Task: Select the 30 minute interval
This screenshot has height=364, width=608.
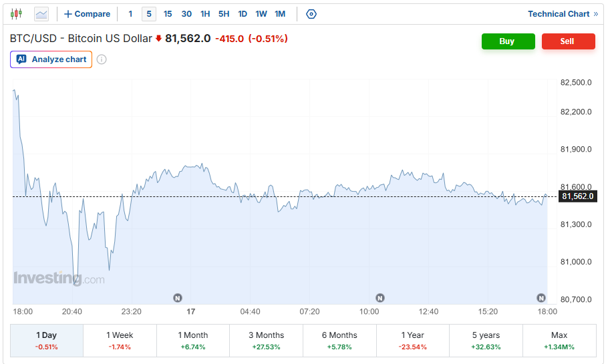Action: coord(186,14)
